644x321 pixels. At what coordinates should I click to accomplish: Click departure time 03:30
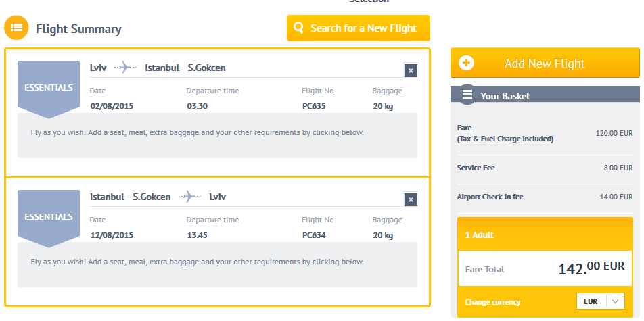point(197,106)
